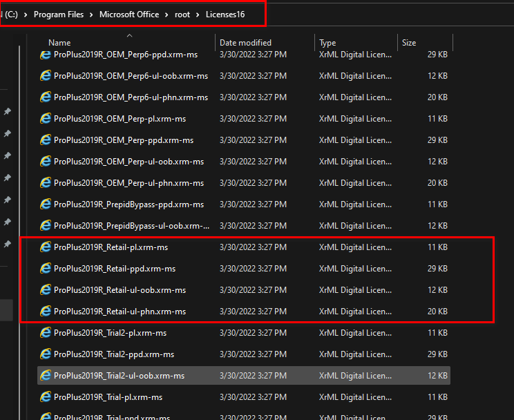Image resolution: width=514 pixels, height=420 pixels.
Task: Sort files by Type column header
Action: click(x=327, y=43)
